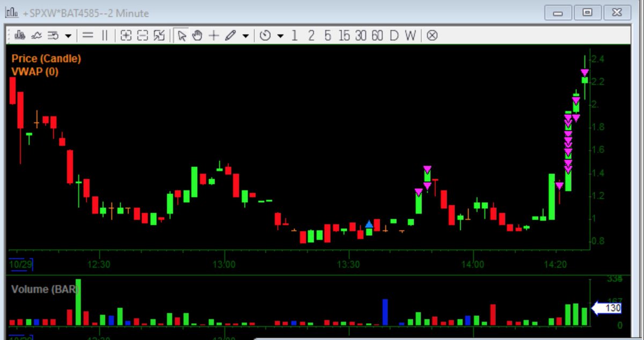Click the Price (Candle) label

(46, 59)
